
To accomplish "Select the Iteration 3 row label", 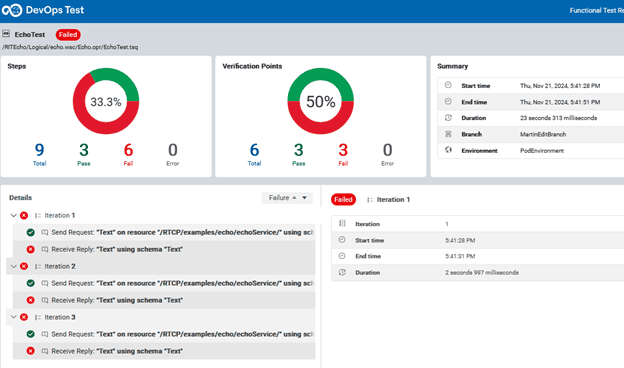I will coord(60,317).
